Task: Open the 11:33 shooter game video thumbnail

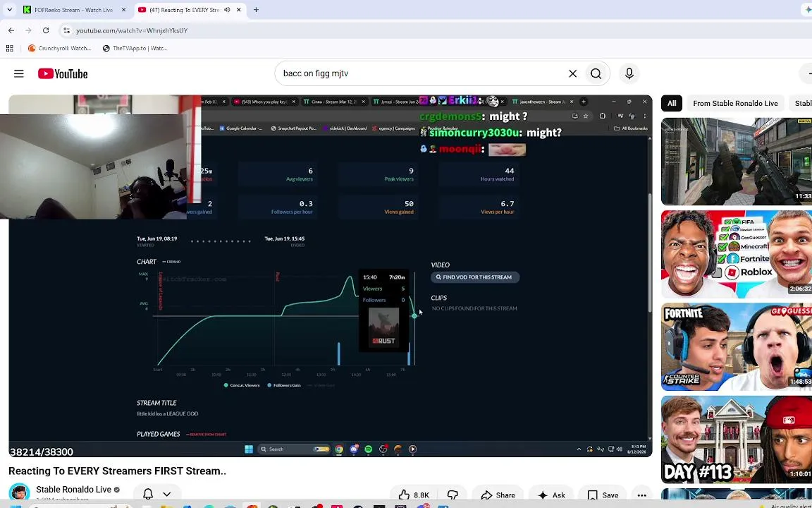Action: [x=737, y=162]
